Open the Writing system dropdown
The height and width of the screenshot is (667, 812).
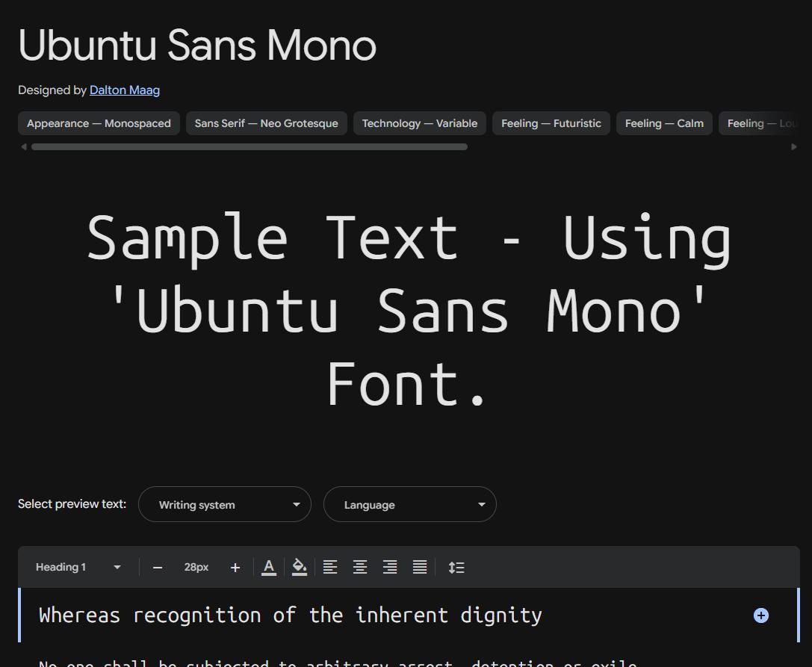click(225, 504)
